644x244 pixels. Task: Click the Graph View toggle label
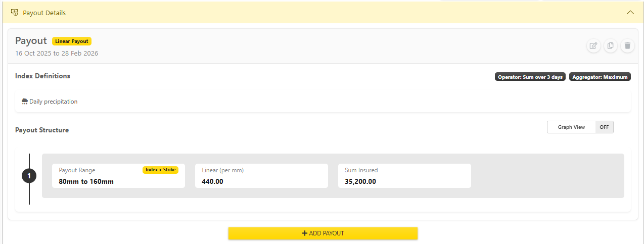[571, 127]
